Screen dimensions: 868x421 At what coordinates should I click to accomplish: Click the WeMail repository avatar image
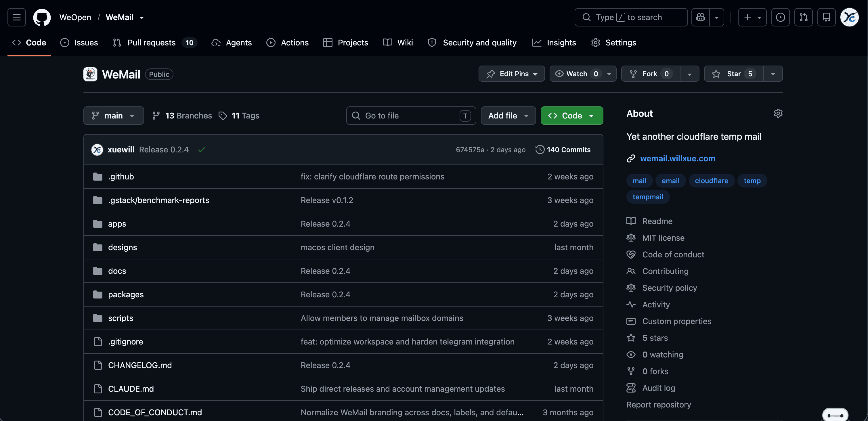(90, 74)
